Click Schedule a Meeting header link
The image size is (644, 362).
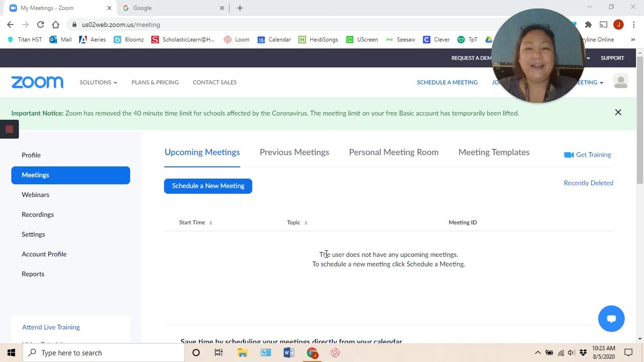447,82
